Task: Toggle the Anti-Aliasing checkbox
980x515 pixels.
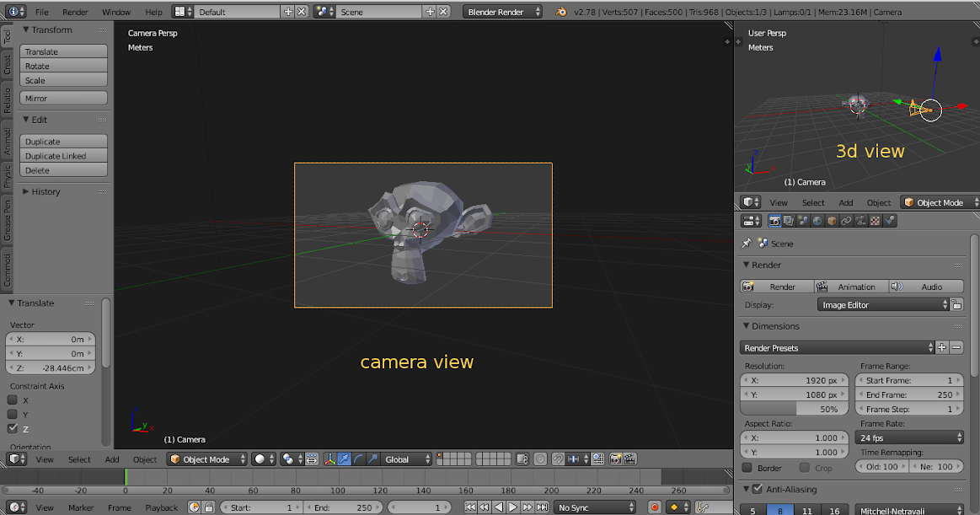Action: click(x=757, y=489)
